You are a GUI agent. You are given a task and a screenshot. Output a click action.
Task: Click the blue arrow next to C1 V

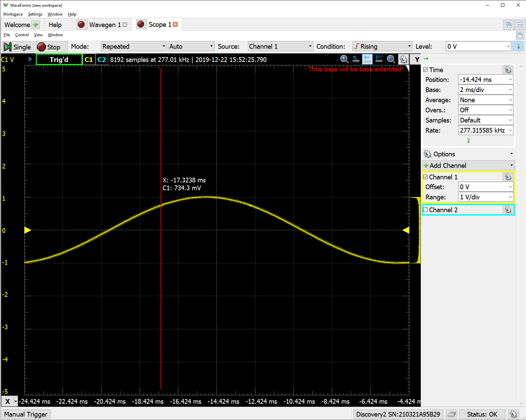[30, 59]
